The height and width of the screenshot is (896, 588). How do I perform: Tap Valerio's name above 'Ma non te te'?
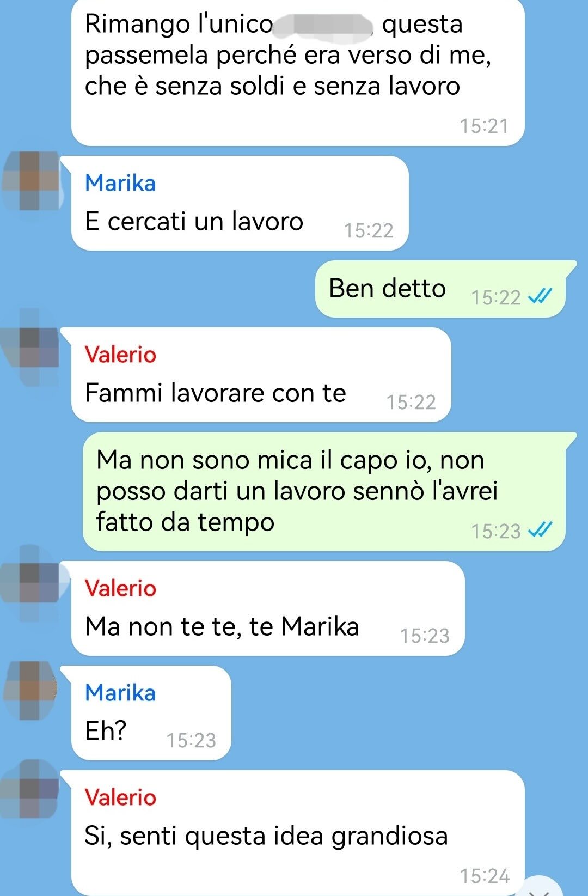point(120,588)
